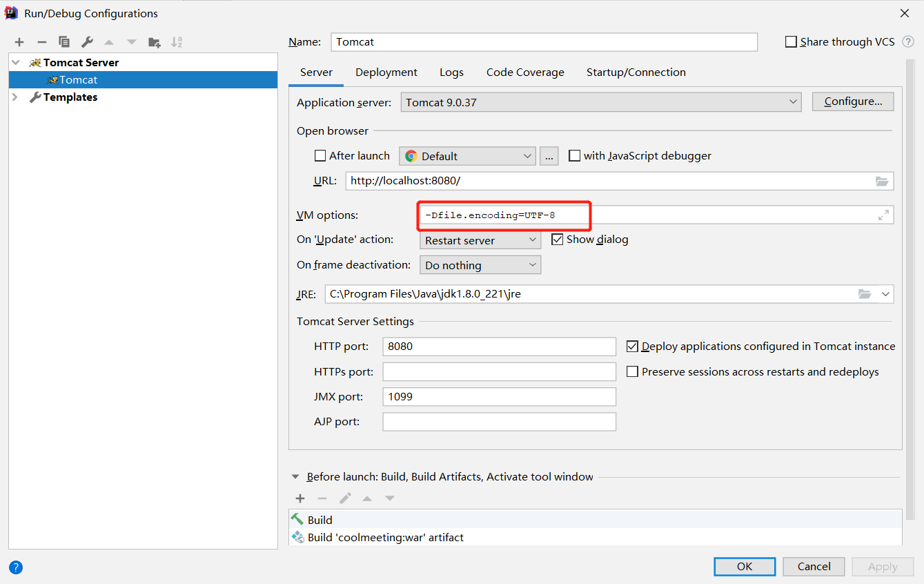Click the Configure... button
This screenshot has width=924, height=584.
[853, 101]
